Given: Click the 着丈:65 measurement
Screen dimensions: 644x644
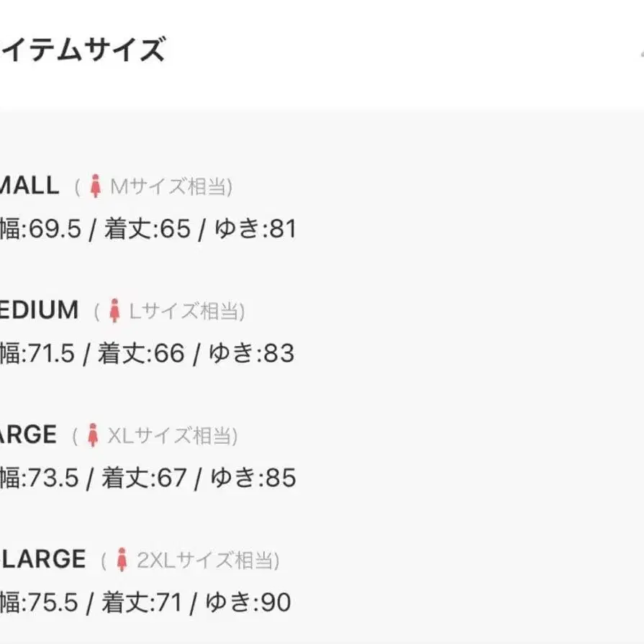Looking at the screenshot, I should coord(148,230).
